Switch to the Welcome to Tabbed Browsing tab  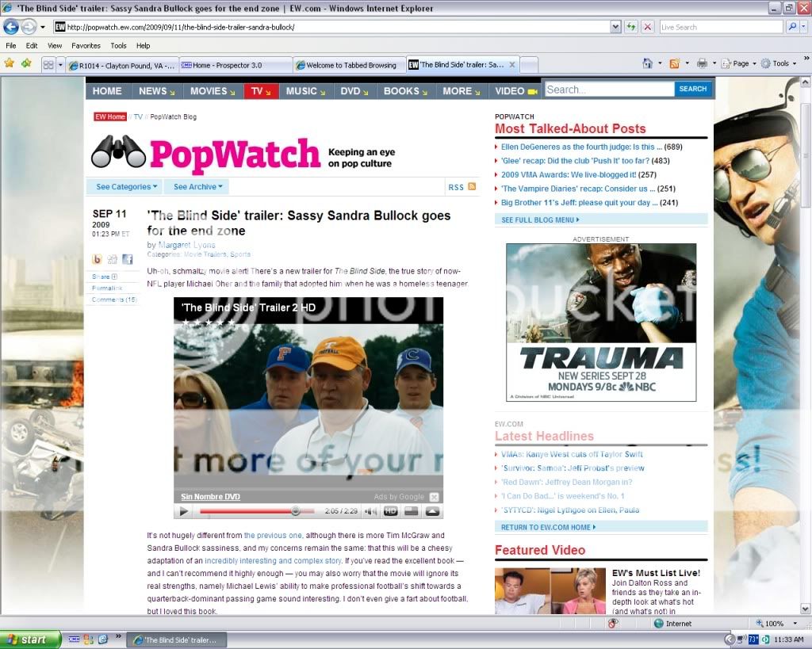(x=349, y=65)
